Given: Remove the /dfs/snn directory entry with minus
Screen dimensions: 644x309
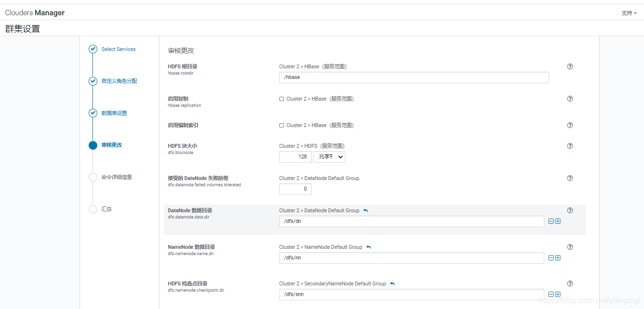Looking at the screenshot, I should (x=551, y=295).
